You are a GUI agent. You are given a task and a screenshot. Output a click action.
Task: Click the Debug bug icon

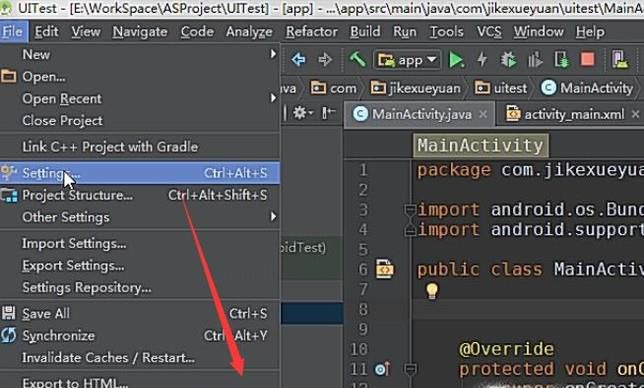coord(508,60)
